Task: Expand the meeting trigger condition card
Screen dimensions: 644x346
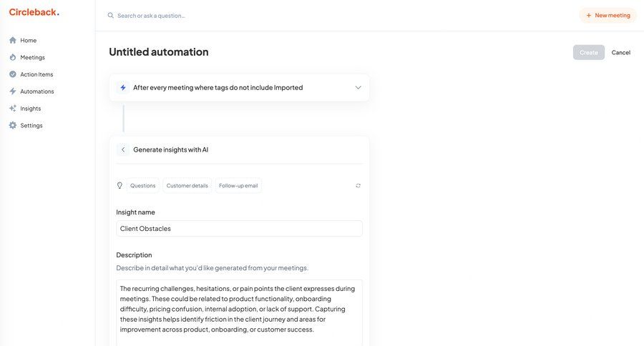Action: click(x=358, y=87)
